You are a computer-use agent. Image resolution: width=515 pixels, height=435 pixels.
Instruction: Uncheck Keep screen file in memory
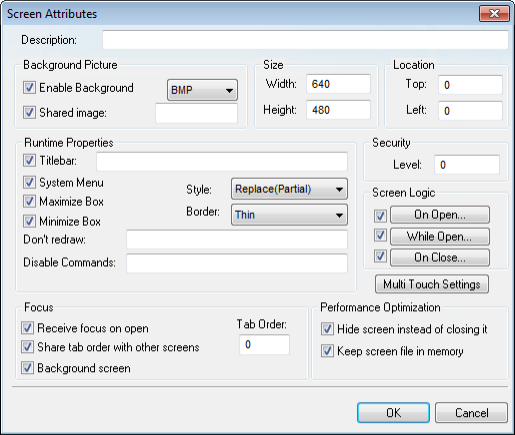tap(327, 351)
